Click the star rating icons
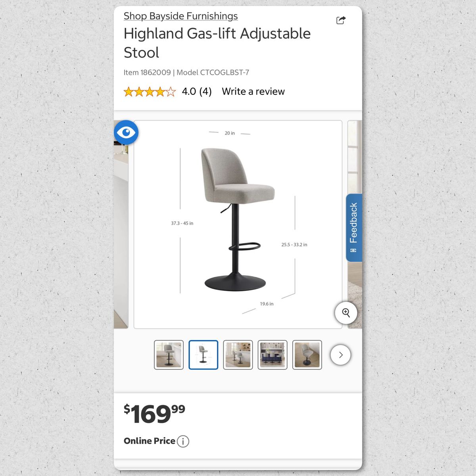 click(150, 92)
